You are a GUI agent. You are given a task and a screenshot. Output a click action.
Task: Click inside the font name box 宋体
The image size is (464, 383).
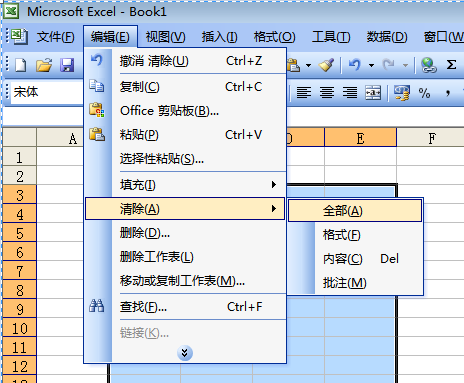[47, 92]
